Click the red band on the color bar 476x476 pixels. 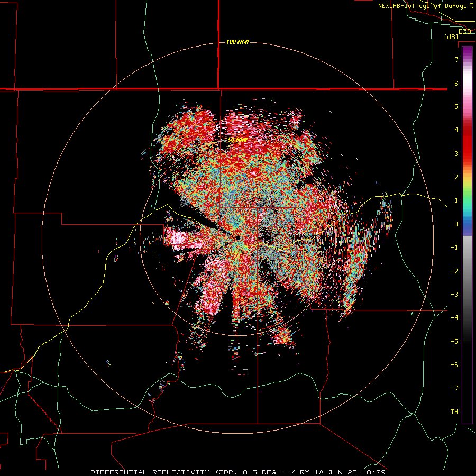click(x=467, y=146)
